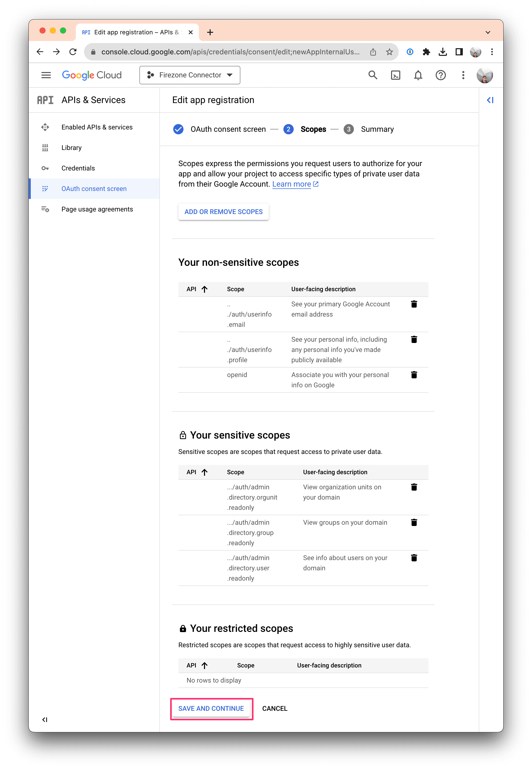Collapse the left navigation sidebar
Viewport: 532px width, 770px height.
(x=45, y=719)
